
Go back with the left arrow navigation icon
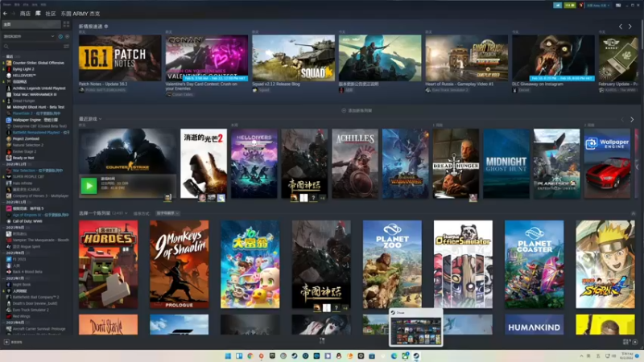click(6, 14)
